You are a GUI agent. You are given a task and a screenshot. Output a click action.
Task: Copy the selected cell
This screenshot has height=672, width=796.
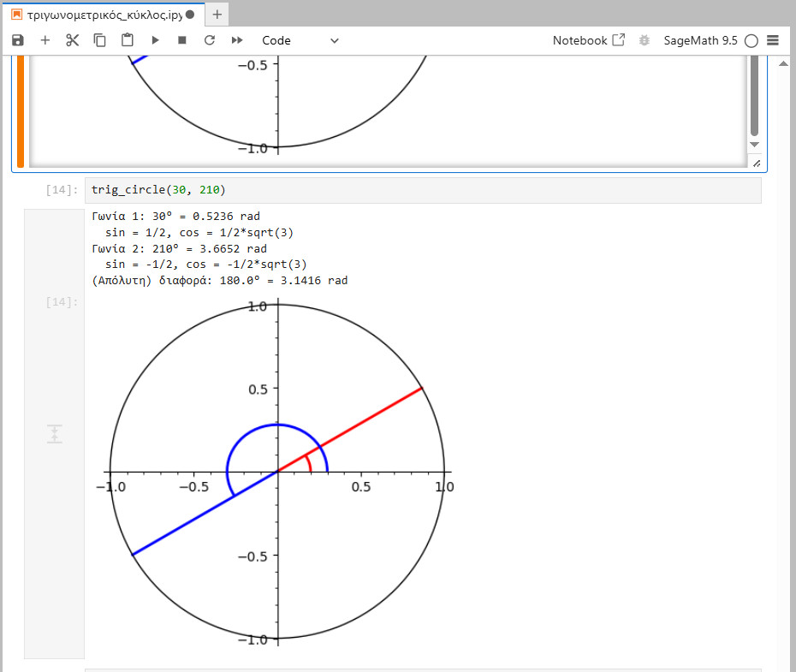click(100, 40)
